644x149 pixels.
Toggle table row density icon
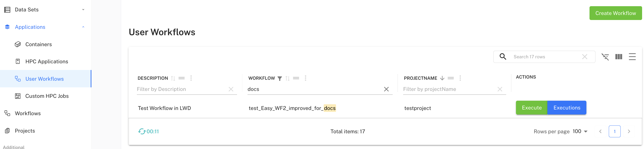pyautogui.click(x=632, y=57)
